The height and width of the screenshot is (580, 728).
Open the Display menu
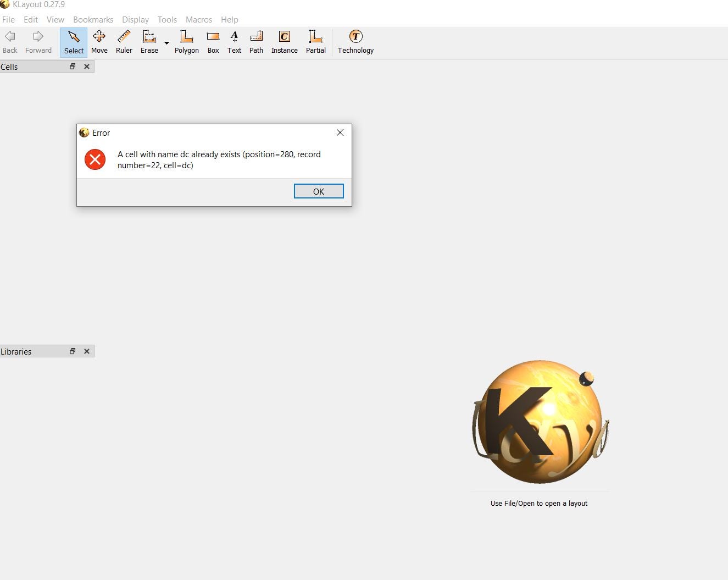click(136, 19)
